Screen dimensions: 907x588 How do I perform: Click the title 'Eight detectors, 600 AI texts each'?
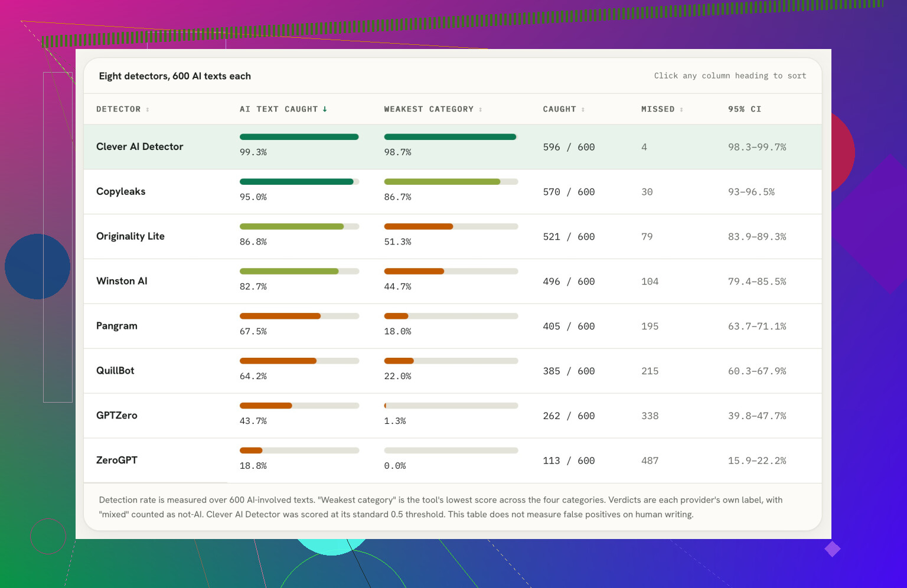point(175,76)
